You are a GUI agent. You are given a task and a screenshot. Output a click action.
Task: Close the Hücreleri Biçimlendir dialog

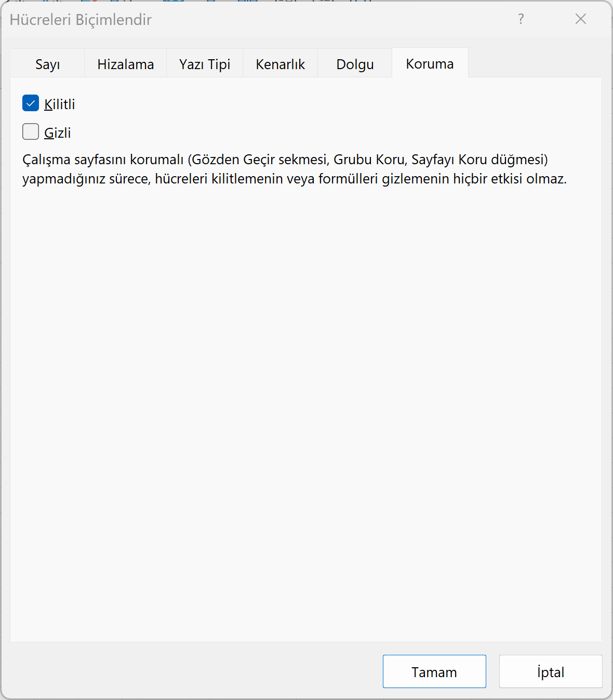[581, 19]
